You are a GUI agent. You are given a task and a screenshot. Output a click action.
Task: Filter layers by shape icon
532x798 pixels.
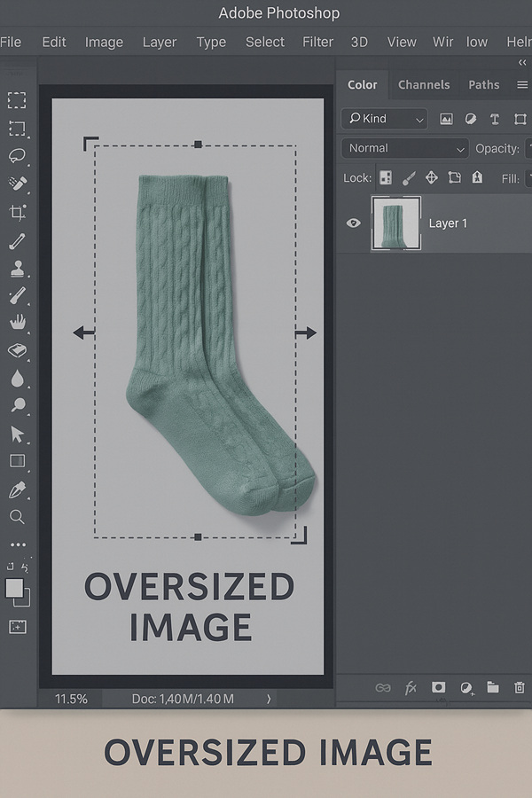coord(520,119)
